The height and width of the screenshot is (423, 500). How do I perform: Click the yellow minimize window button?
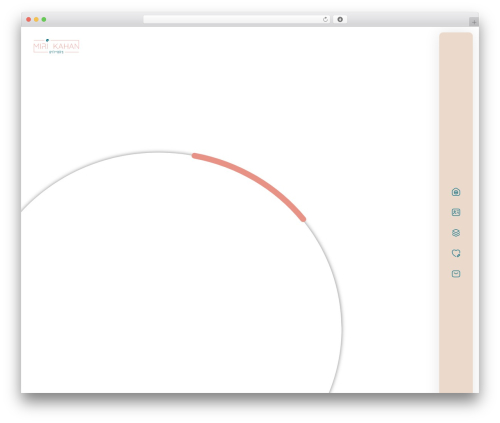pos(36,19)
